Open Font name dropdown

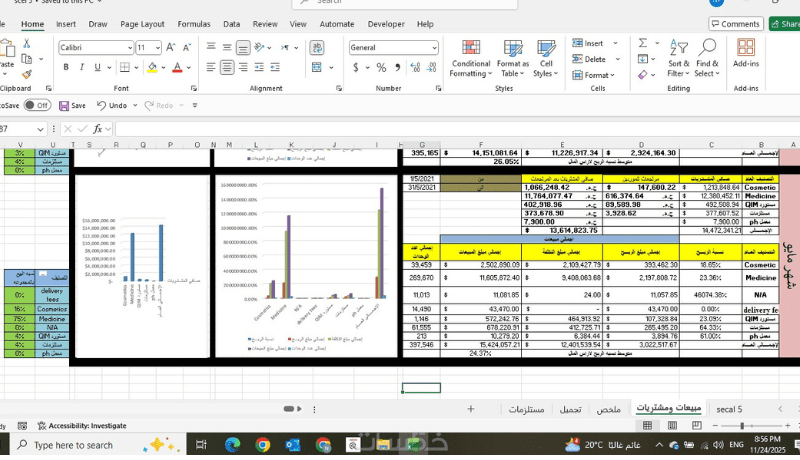tap(130, 47)
